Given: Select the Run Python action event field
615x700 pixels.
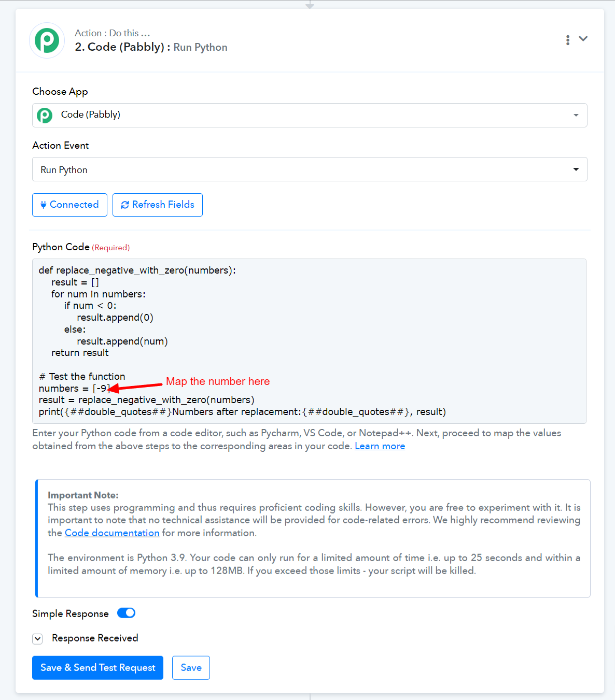Looking at the screenshot, I should pyautogui.click(x=310, y=169).
